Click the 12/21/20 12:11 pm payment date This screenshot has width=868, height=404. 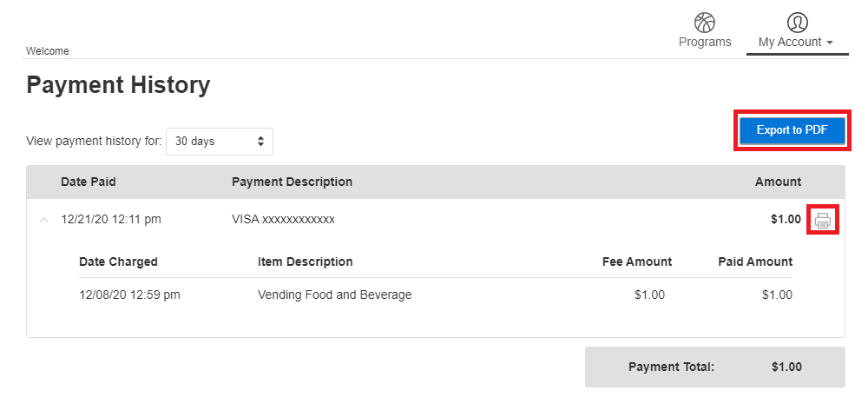111,220
